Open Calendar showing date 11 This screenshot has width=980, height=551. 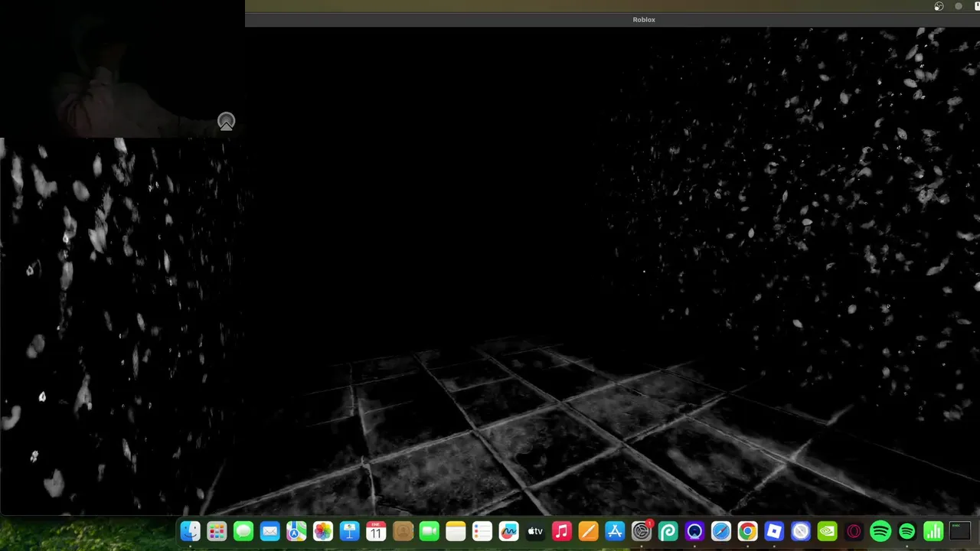376,531
